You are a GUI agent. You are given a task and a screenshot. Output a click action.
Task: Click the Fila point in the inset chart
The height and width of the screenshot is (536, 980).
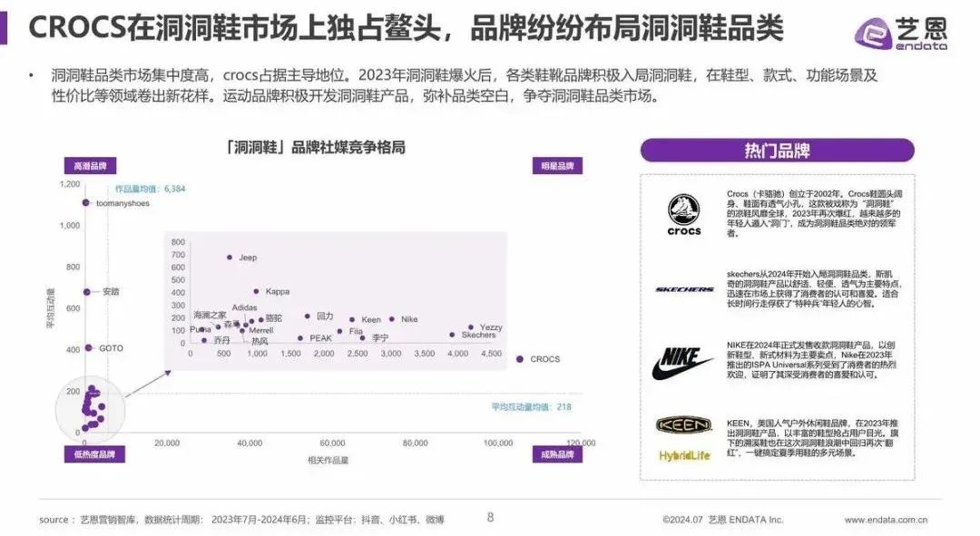click(339, 331)
